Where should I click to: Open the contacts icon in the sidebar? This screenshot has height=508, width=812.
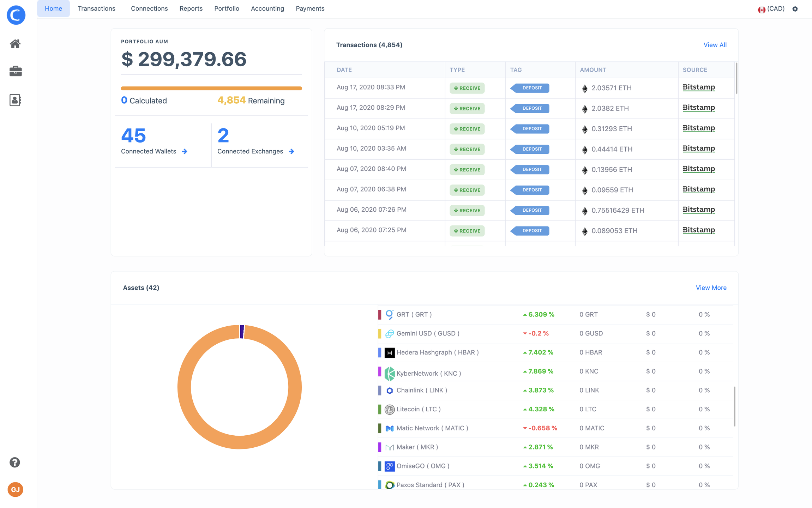coord(16,100)
